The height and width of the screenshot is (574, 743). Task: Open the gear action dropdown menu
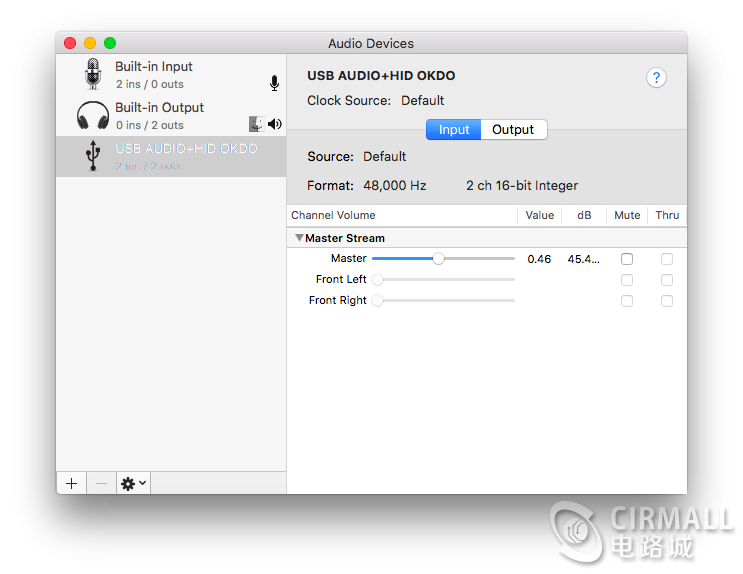coord(133,483)
